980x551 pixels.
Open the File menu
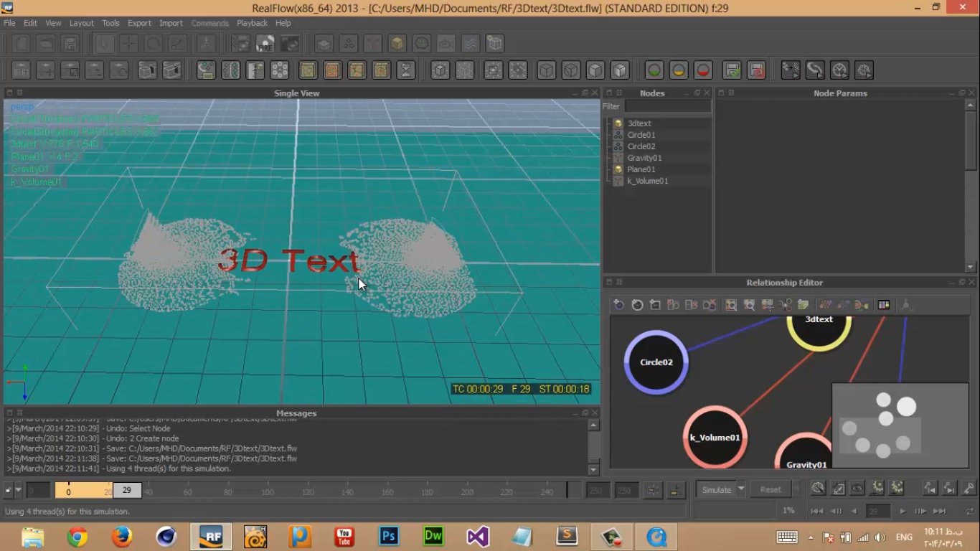[9, 23]
